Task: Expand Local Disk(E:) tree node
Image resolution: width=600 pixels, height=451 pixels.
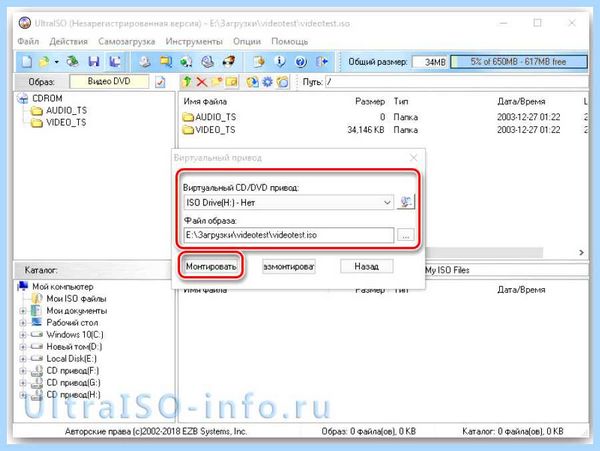Action: click(x=23, y=359)
